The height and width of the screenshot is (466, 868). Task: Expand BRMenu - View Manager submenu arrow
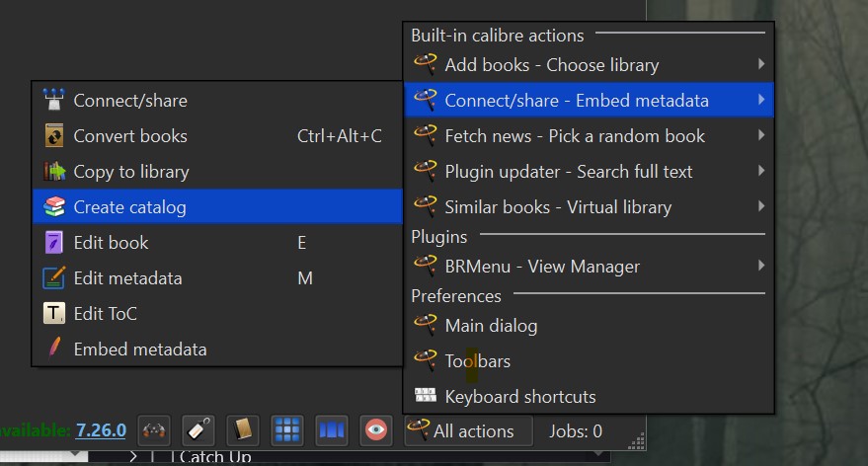click(x=761, y=267)
